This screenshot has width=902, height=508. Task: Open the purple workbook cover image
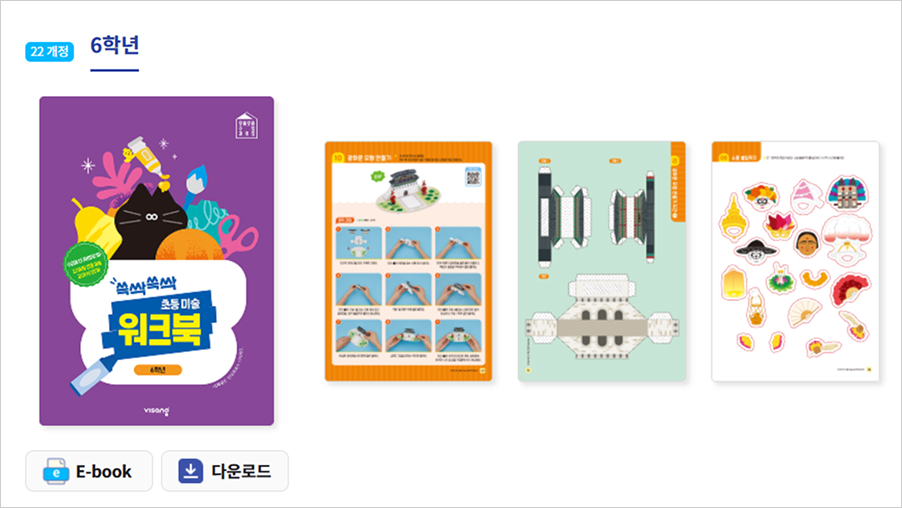click(x=156, y=261)
